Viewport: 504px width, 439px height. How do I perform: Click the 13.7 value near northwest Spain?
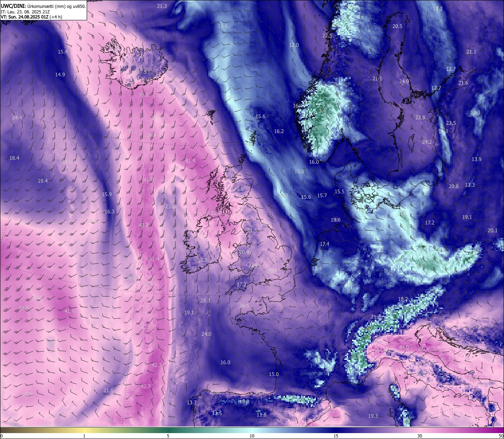pyautogui.click(x=192, y=402)
